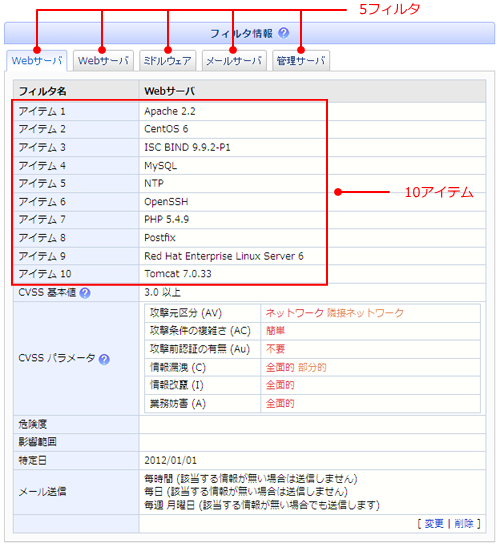Click the help icon beside フィルタ情報 header

(284, 33)
